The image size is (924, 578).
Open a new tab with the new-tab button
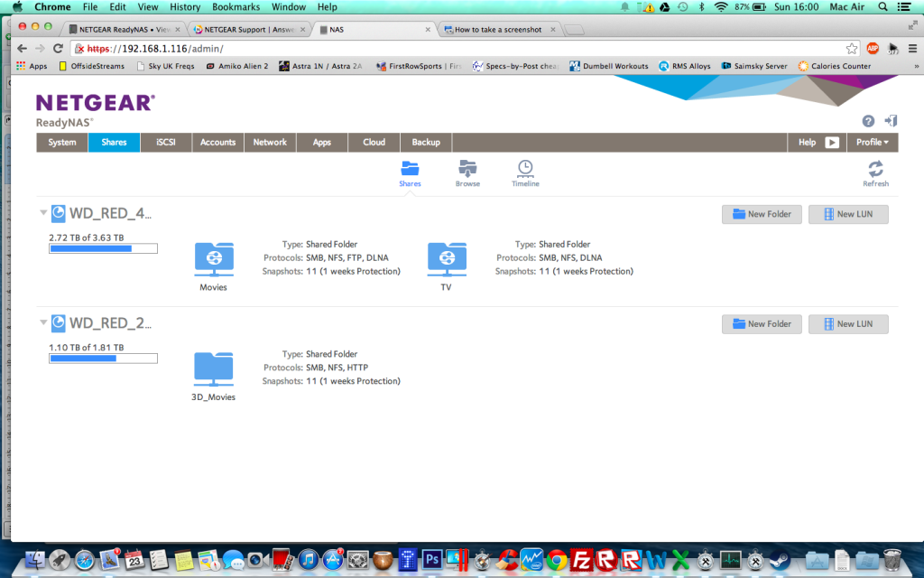point(574,30)
